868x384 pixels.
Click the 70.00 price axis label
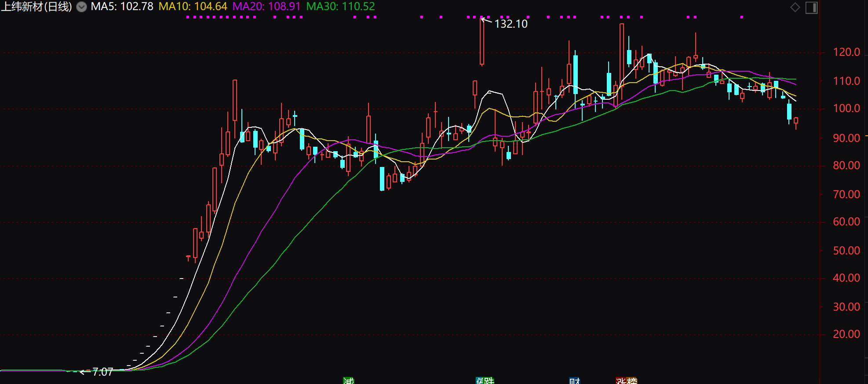point(846,194)
